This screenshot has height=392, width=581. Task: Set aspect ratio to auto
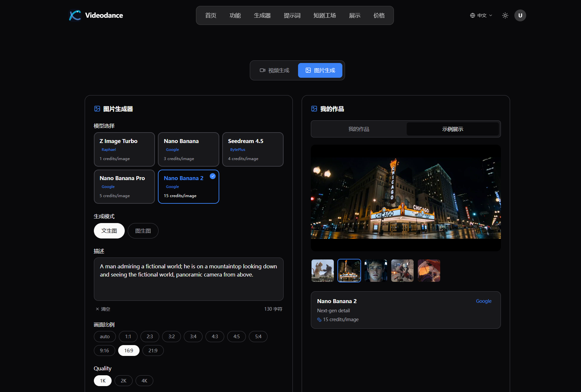click(x=104, y=336)
